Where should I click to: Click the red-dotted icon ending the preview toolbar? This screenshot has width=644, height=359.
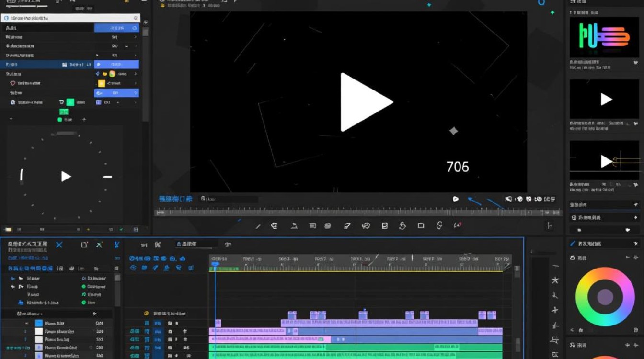pyautogui.click(x=458, y=225)
